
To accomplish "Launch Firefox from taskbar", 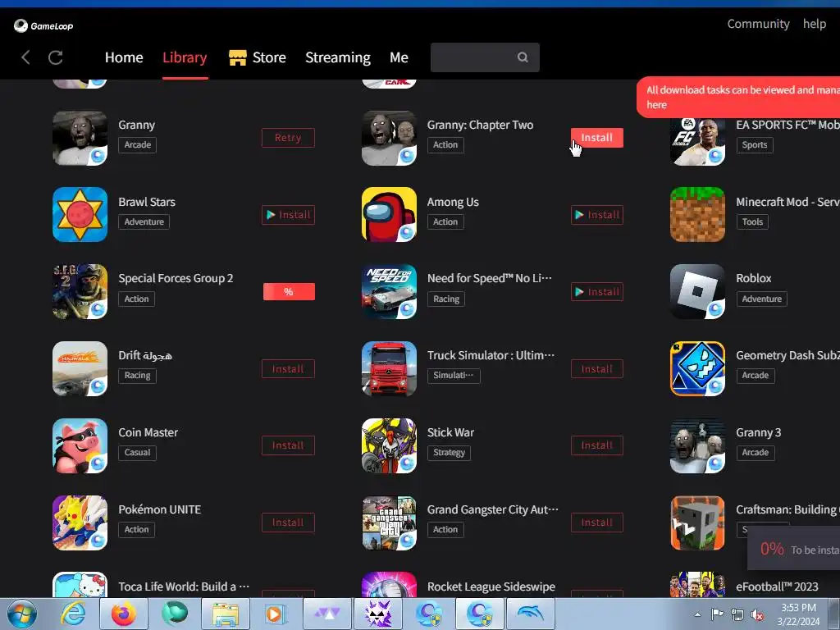I will tap(124, 614).
